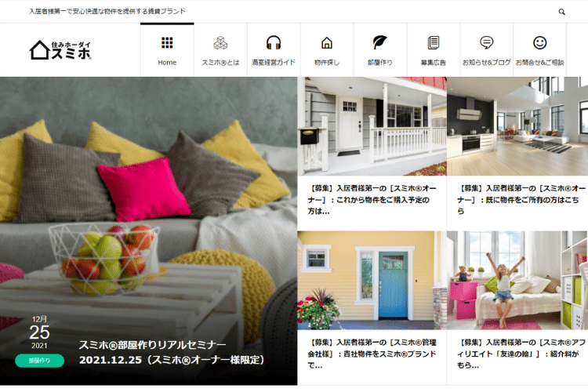Open スミホ®とは stacked cubes icon
Screen dimensions: 588x392
click(220, 43)
